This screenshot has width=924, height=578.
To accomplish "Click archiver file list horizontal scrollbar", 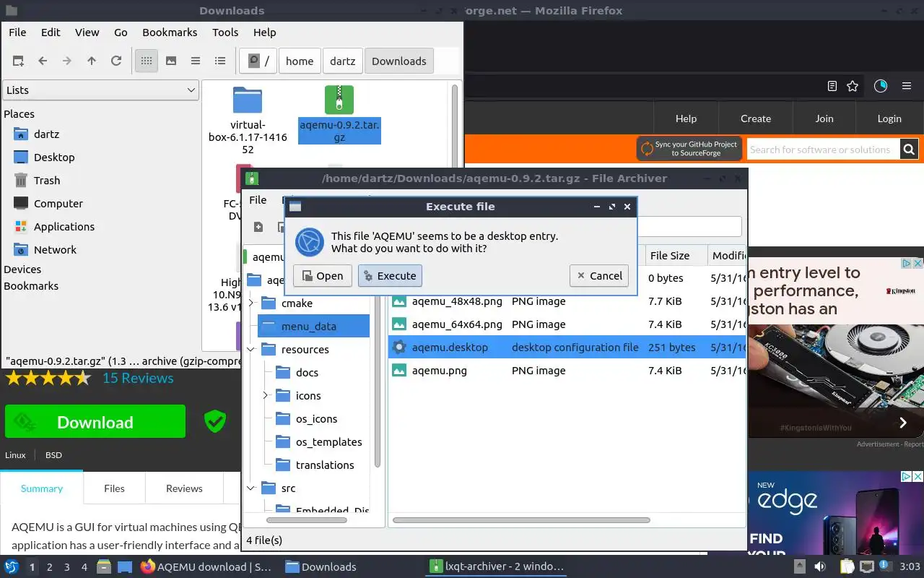I will pyautogui.click(x=521, y=520).
